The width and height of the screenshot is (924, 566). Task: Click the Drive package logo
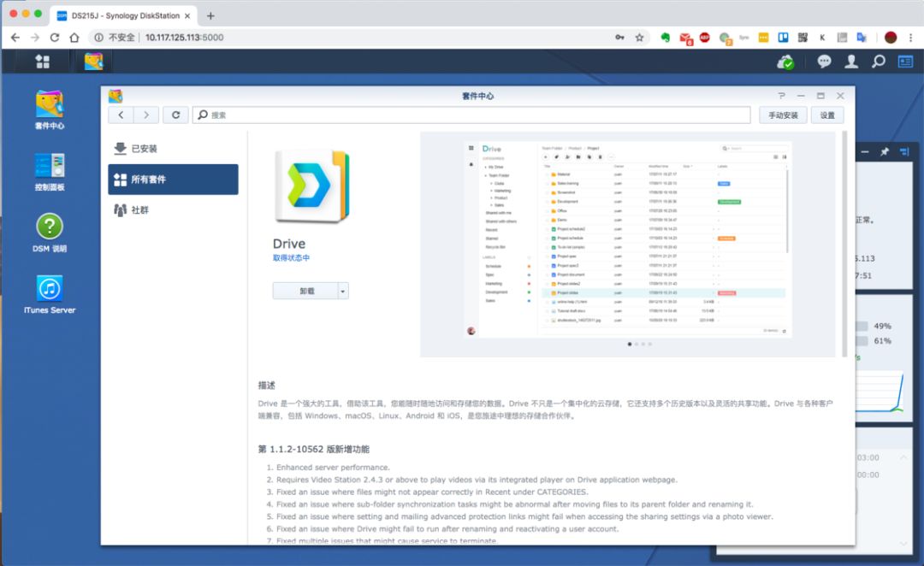[311, 186]
